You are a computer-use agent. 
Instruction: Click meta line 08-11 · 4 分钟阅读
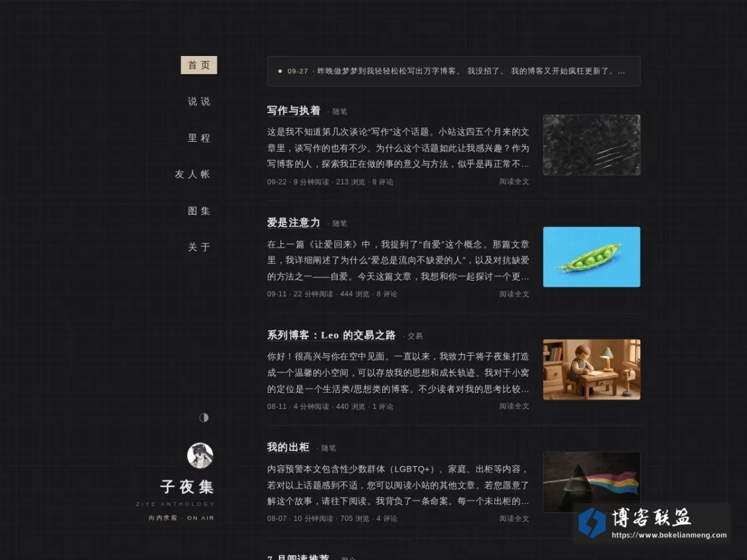coord(330,407)
